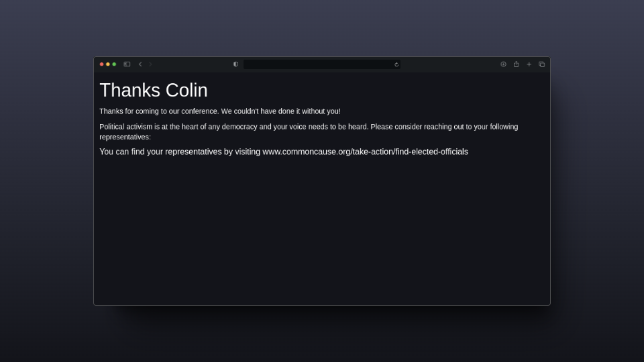The image size is (644, 362).
Task: Click the words 'You can find your representatives'
Action: point(160,152)
